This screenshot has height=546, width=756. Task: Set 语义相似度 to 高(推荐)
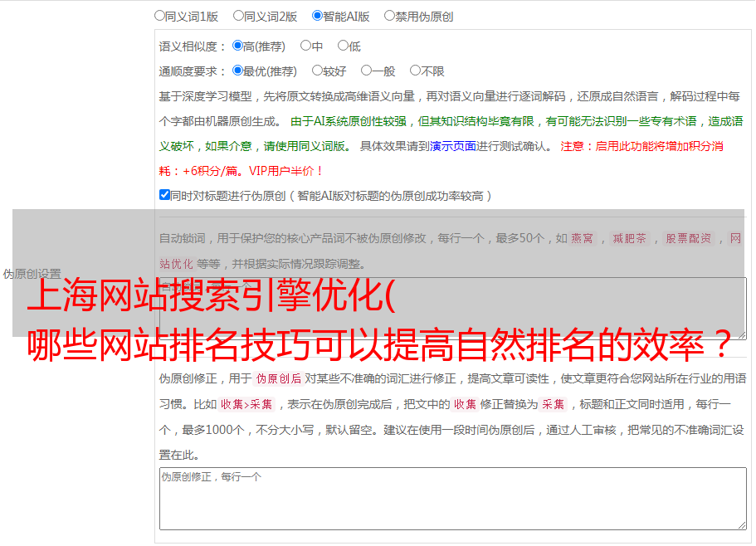(x=237, y=46)
